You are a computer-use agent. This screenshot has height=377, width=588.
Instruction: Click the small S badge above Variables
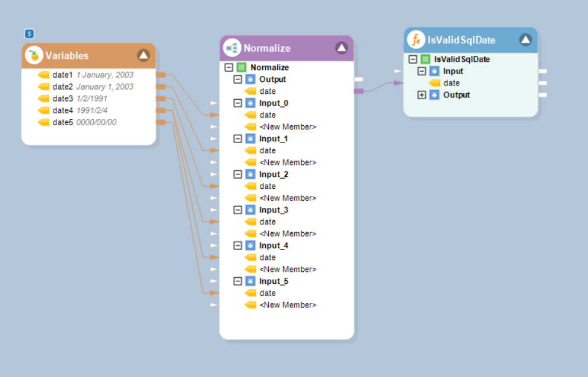click(29, 34)
